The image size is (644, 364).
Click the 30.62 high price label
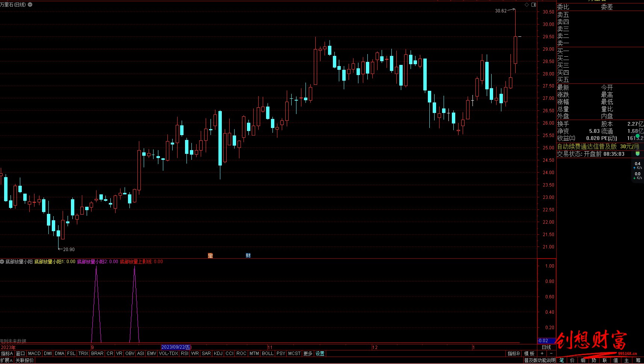pos(501,11)
